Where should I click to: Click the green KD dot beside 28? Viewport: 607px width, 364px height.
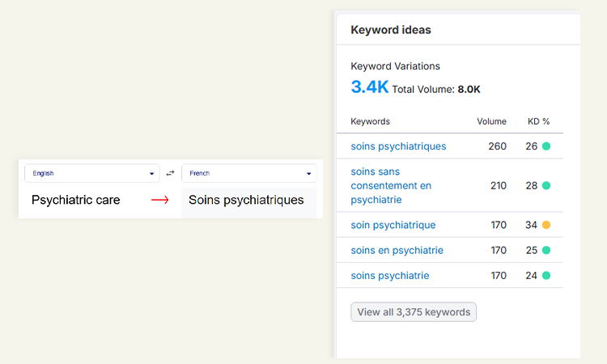tap(546, 186)
